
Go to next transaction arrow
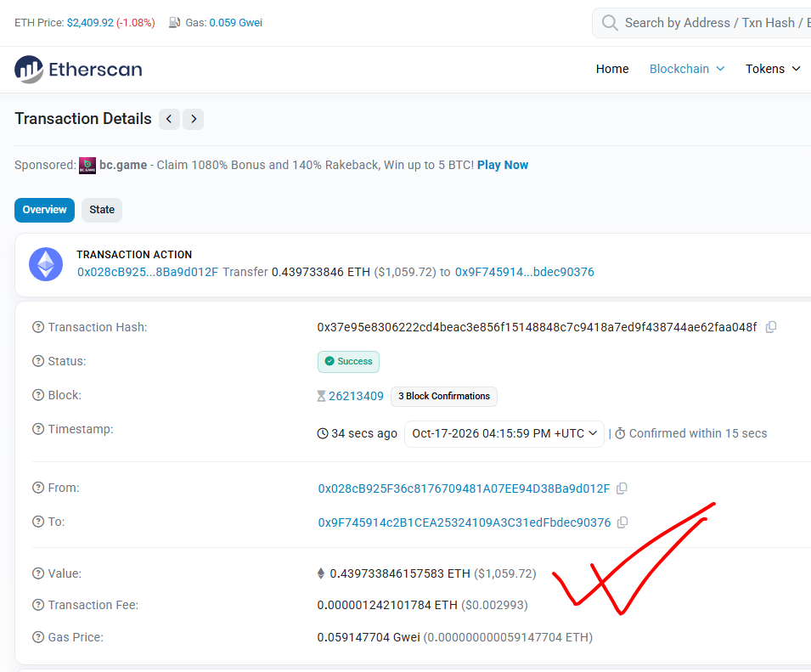coord(194,119)
